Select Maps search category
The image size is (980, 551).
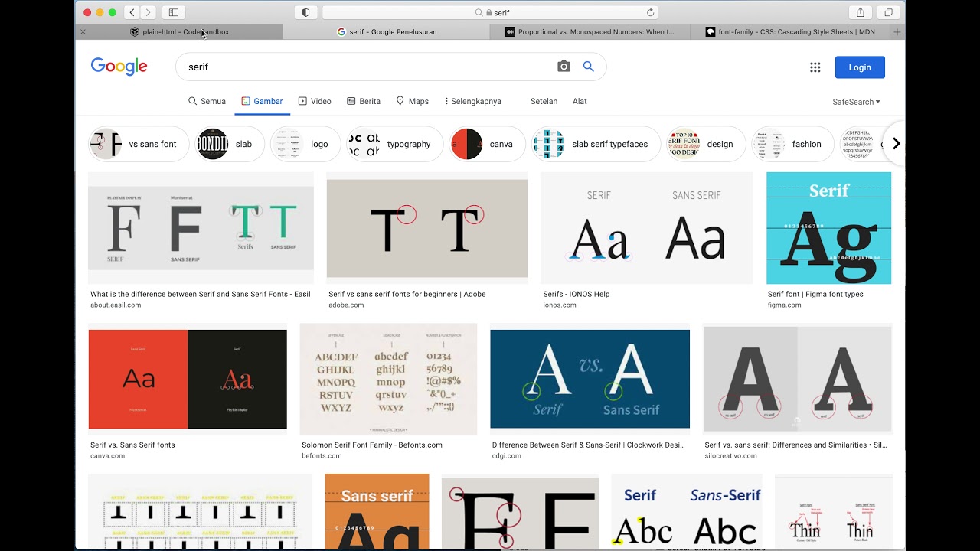pos(412,101)
